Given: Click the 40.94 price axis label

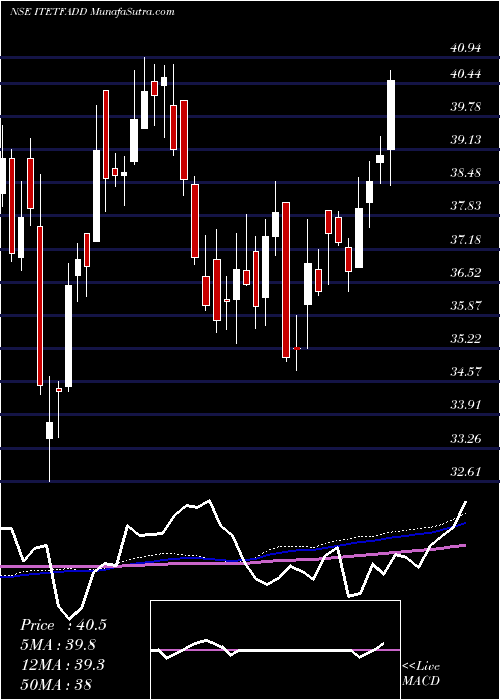Looking at the screenshot, I should pos(466,47).
